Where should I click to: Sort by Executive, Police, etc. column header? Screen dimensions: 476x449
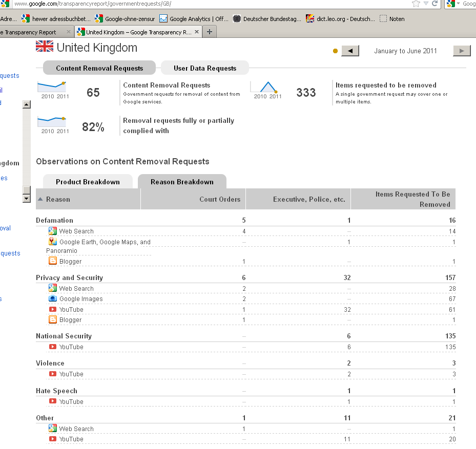tap(298, 199)
